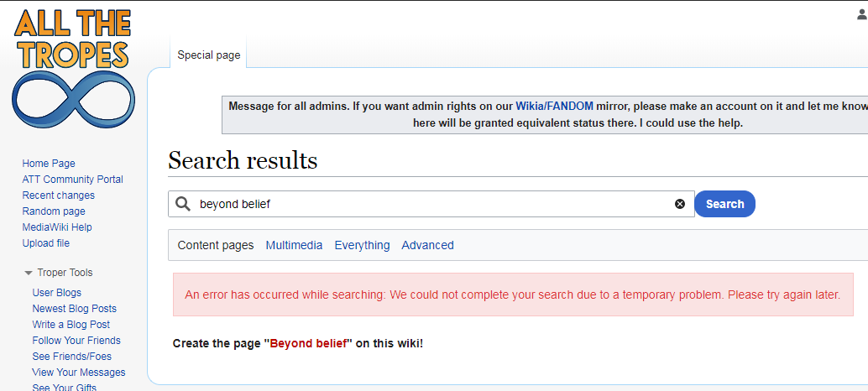Select the magnifying glass search icon

[183, 204]
